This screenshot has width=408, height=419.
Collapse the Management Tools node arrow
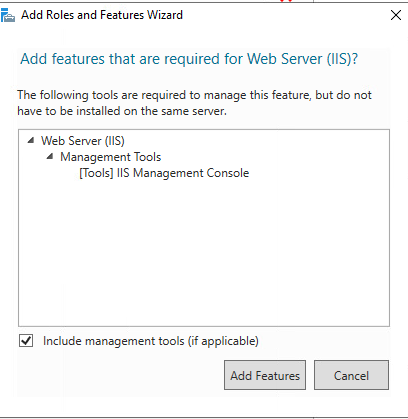tap(50, 156)
